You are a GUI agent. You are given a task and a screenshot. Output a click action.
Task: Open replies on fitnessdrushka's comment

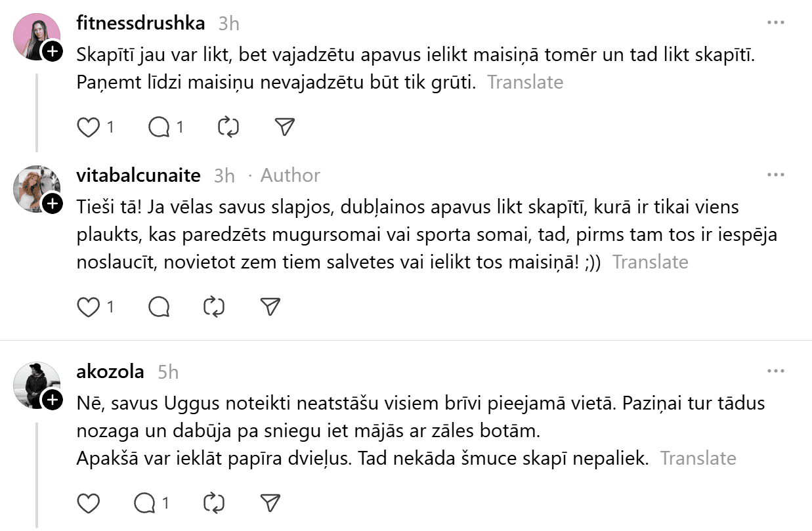point(159,127)
